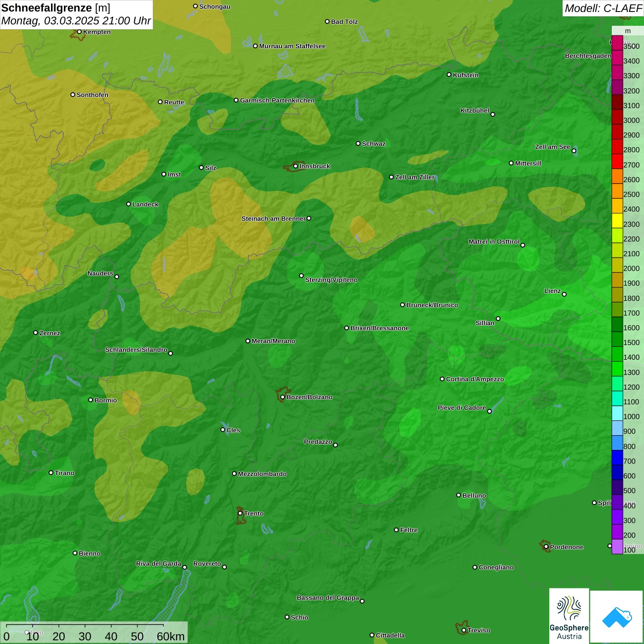Click the Mezzolombardo label
This screenshot has height=644, width=644.
click(262, 474)
